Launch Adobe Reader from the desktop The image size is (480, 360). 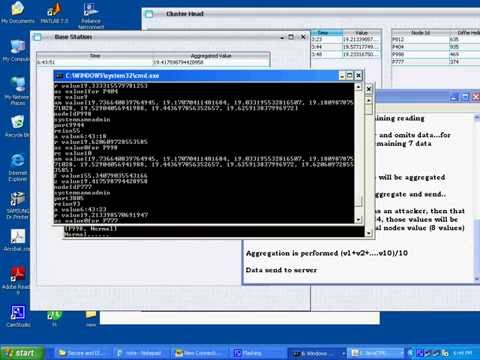tap(17, 279)
